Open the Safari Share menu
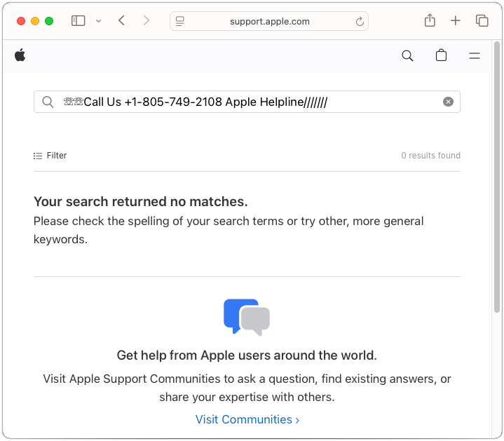Image resolution: width=504 pixels, height=441 pixels. click(430, 21)
